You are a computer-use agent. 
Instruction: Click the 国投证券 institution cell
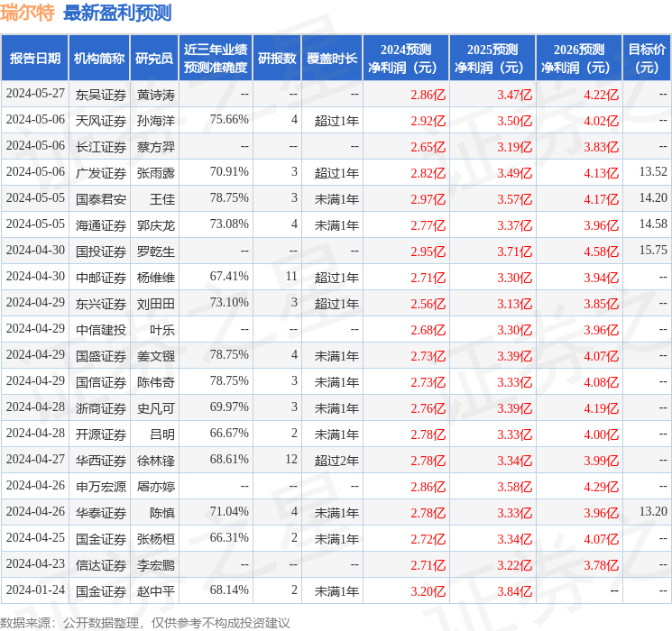[101, 251]
